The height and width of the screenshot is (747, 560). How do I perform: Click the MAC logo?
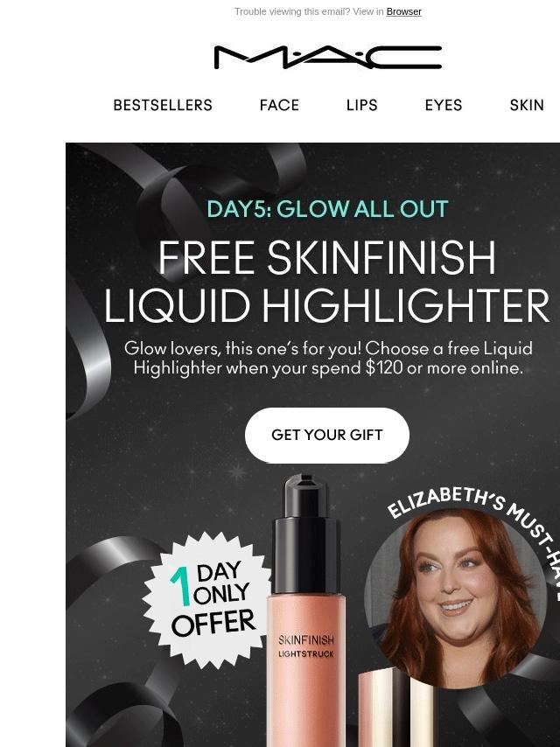pos(328,57)
